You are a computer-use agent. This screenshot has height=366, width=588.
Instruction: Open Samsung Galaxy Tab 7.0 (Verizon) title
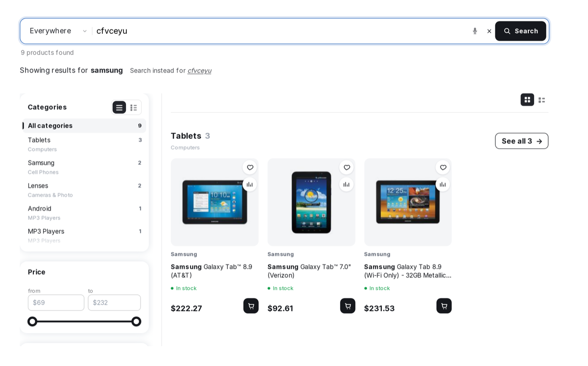click(309, 271)
